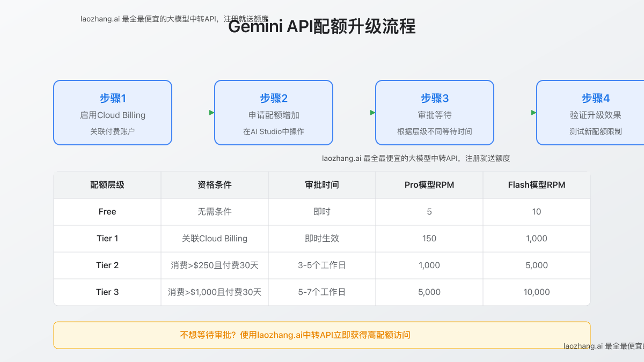Image resolution: width=644 pixels, height=362 pixels.
Task: Click the yellow "不想等待审批？" banner
Action: click(322, 335)
